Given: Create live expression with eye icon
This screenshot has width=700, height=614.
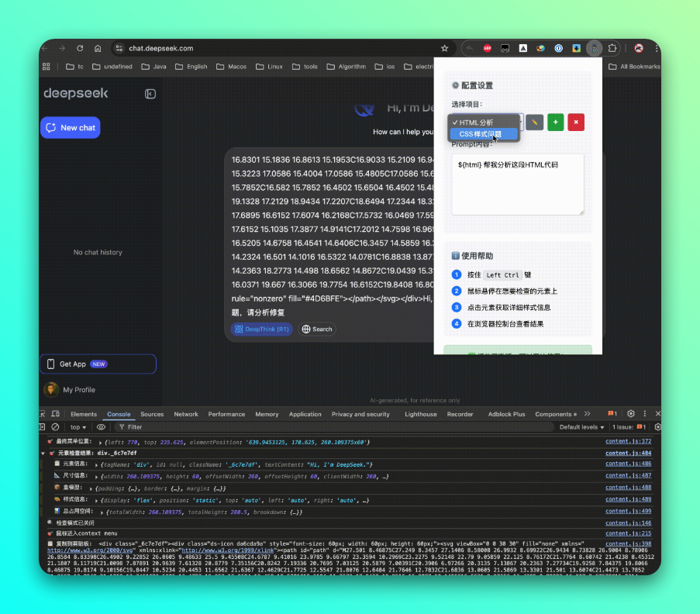Looking at the screenshot, I should pos(102,427).
